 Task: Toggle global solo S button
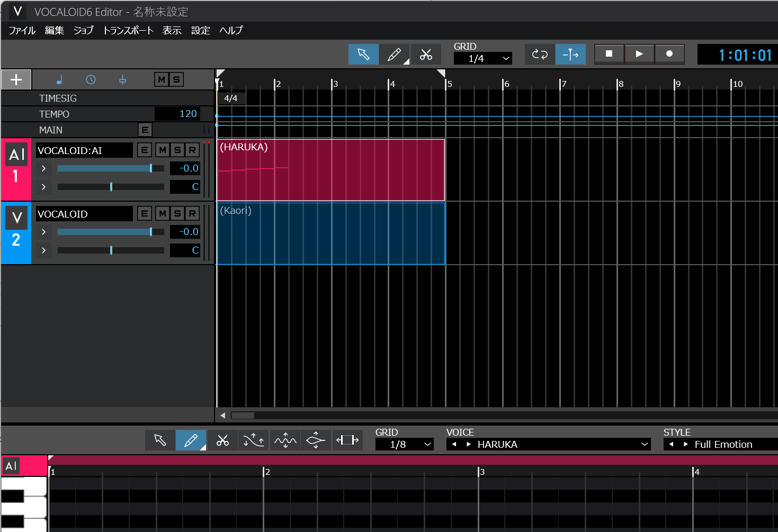coord(176,80)
